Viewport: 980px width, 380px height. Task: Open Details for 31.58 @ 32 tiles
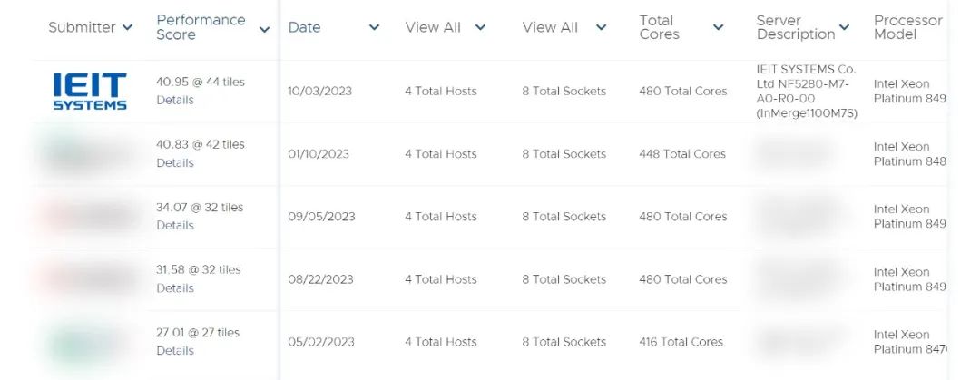[175, 288]
